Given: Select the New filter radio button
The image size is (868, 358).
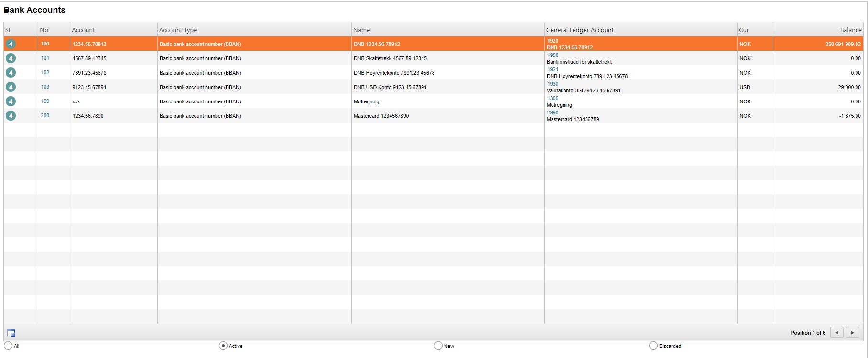Looking at the screenshot, I should click(x=438, y=346).
